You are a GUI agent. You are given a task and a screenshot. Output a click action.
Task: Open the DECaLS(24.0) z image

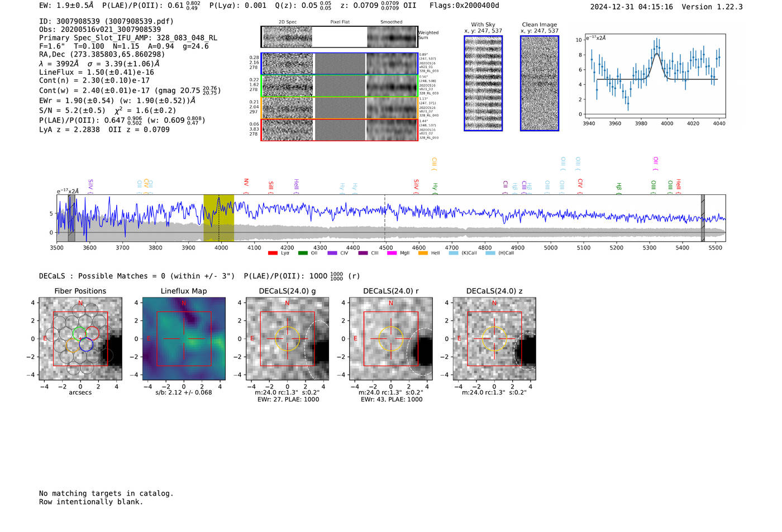tap(494, 339)
